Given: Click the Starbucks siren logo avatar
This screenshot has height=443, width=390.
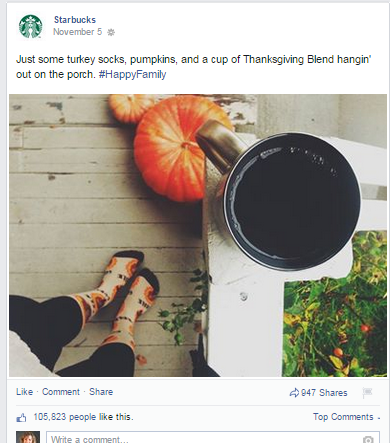Looking at the screenshot, I should 31,27.
